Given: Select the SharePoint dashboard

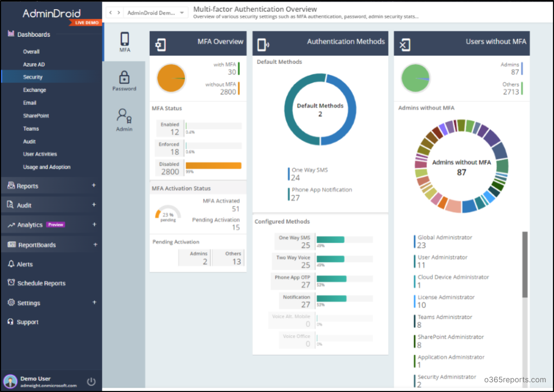Looking at the screenshot, I should (x=36, y=116).
